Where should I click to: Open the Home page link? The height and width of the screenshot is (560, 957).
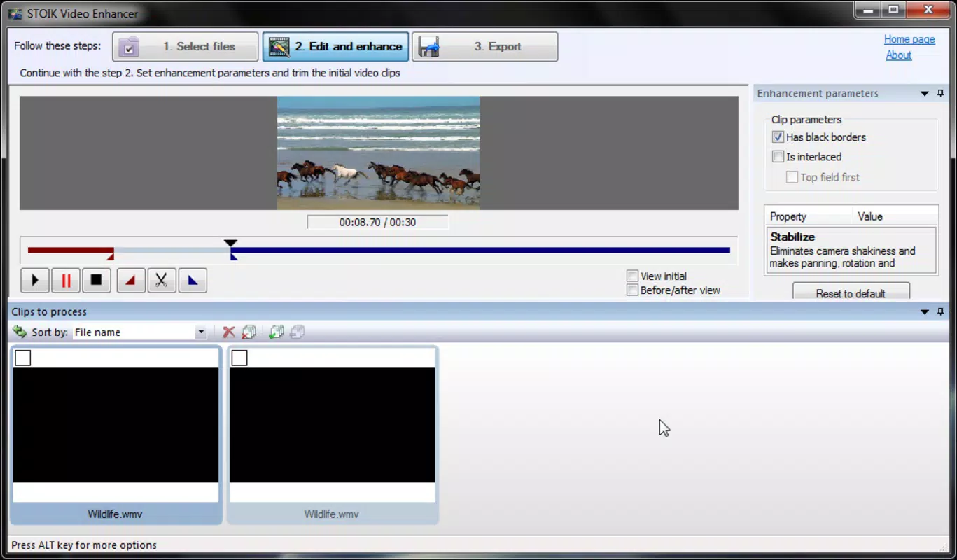click(x=909, y=39)
